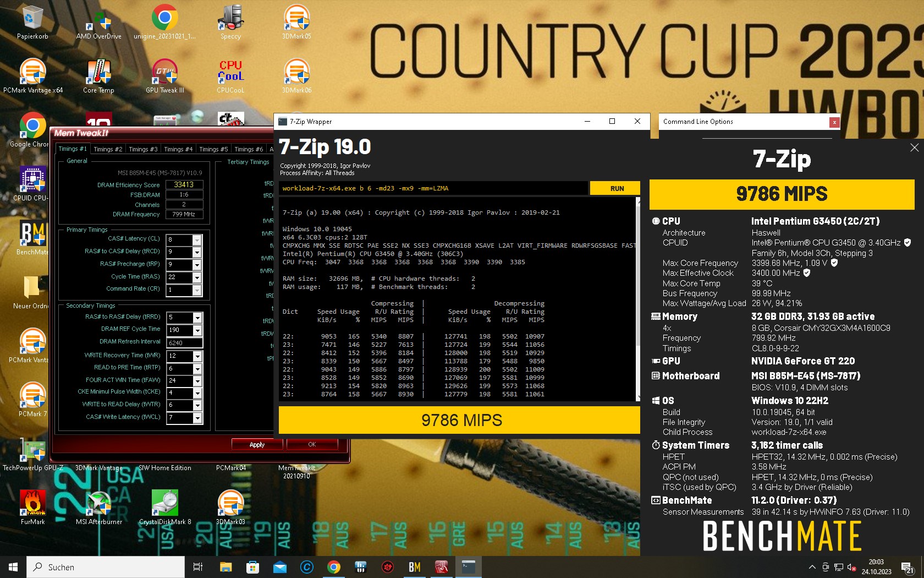Open Cycle Time (tRAS) dropdown
This screenshot has height=578, width=924.
pos(197,277)
